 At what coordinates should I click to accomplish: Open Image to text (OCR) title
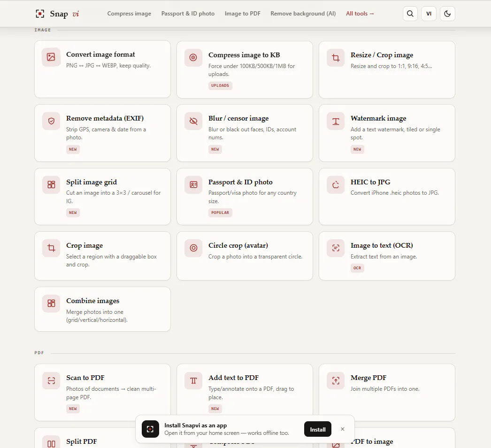pos(382,245)
